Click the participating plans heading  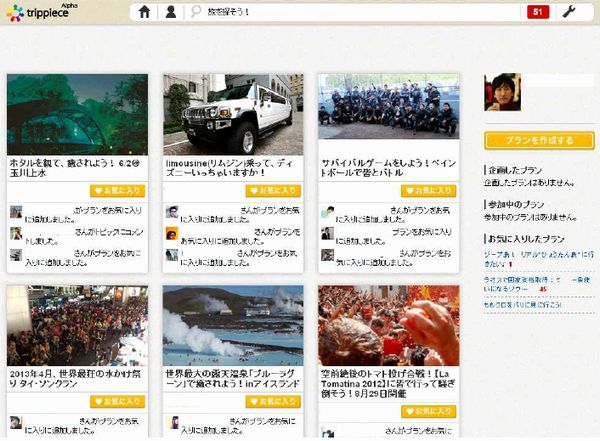click(x=515, y=204)
